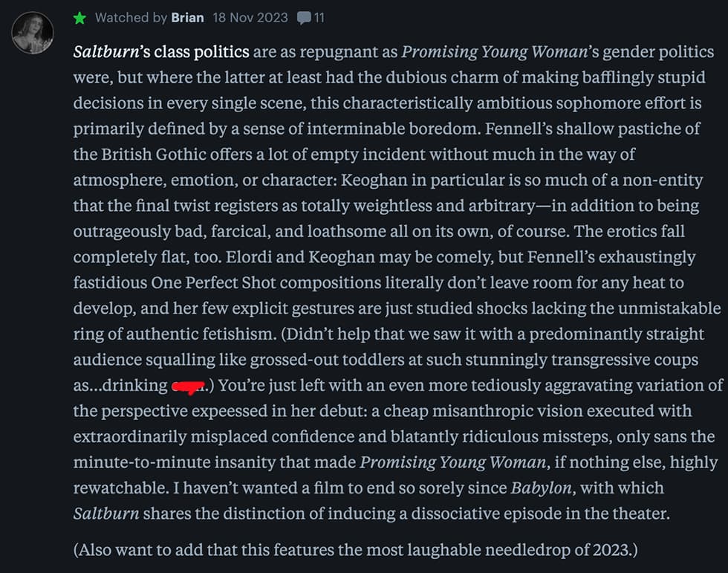Click the reviewer's profile avatar
The height and width of the screenshot is (573, 728).
pos(33,33)
